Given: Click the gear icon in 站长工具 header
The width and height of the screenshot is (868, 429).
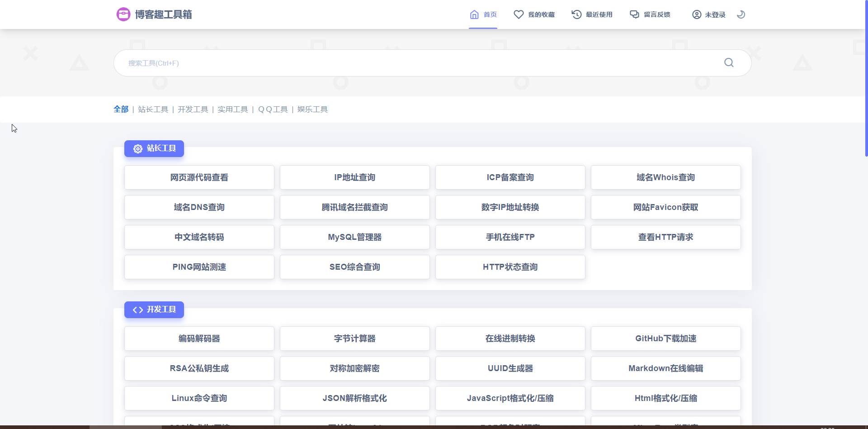Looking at the screenshot, I should pyautogui.click(x=138, y=148).
